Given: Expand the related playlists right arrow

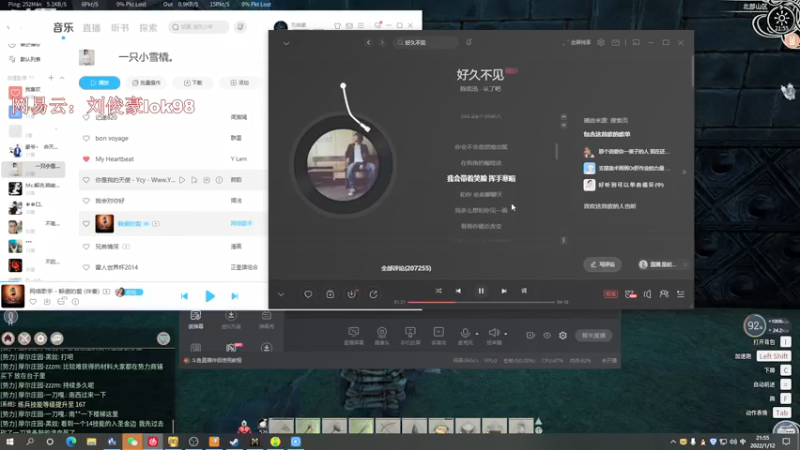Looking at the screenshot, I should click(x=684, y=172).
